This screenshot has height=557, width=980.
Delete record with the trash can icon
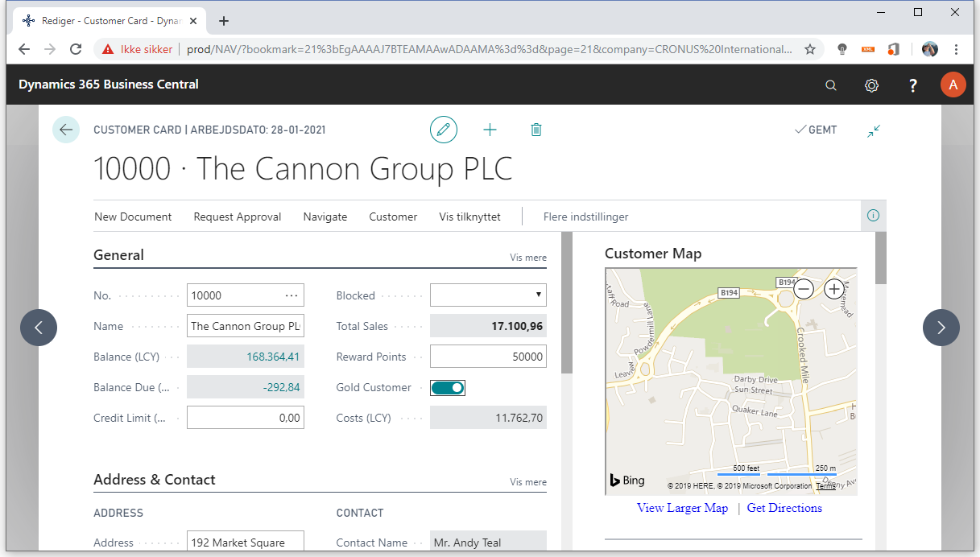(x=536, y=130)
